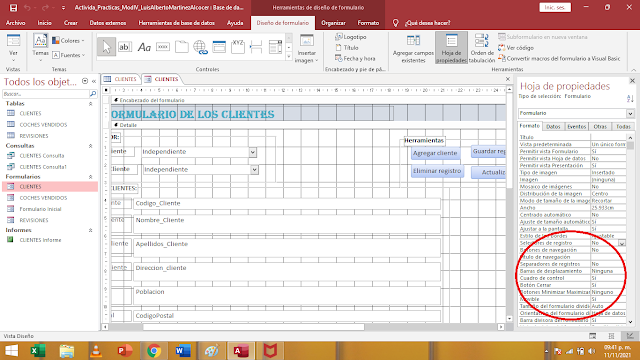Image resolution: width=640 pixels, height=360 pixels.
Task: Pick the Option Group (XYZ) control
Action: point(238,47)
